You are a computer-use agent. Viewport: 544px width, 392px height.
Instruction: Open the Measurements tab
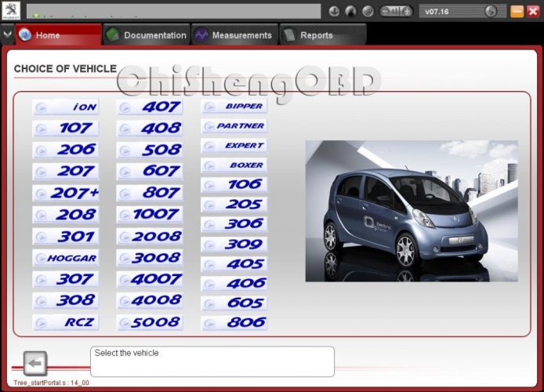click(x=234, y=35)
